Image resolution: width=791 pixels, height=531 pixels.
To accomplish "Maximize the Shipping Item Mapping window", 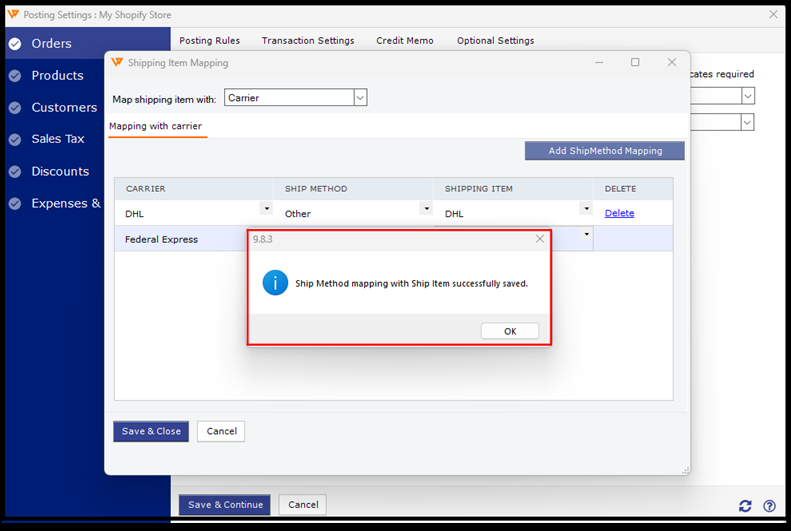I will 635,62.
